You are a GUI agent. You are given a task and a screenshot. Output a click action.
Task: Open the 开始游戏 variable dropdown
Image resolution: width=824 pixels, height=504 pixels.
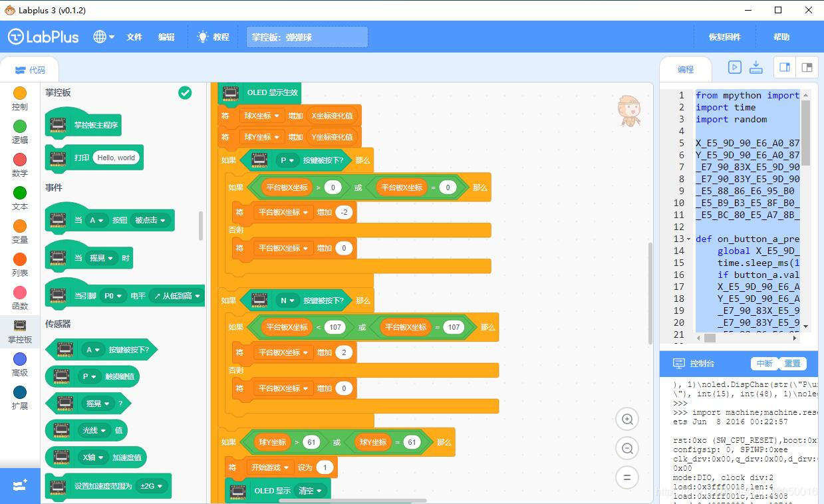[271, 467]
